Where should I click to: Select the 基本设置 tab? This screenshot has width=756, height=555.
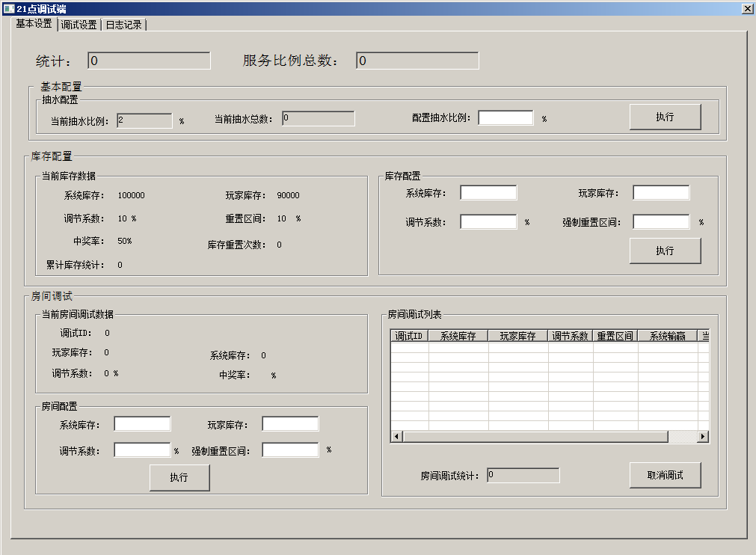tap(34, 23)
